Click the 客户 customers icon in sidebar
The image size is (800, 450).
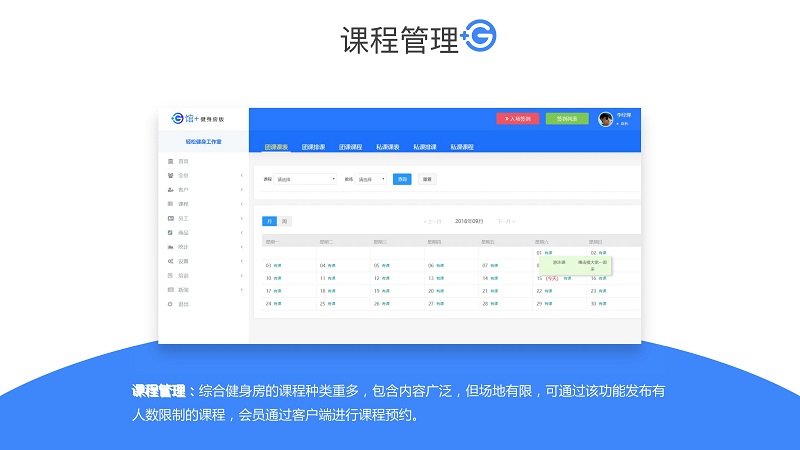(x=170, y=190)
